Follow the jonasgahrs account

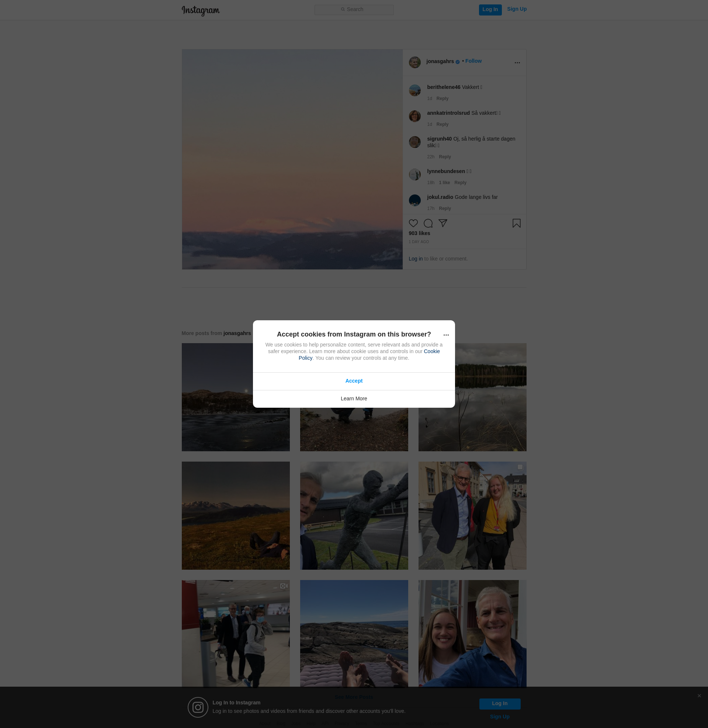(473, 61)
